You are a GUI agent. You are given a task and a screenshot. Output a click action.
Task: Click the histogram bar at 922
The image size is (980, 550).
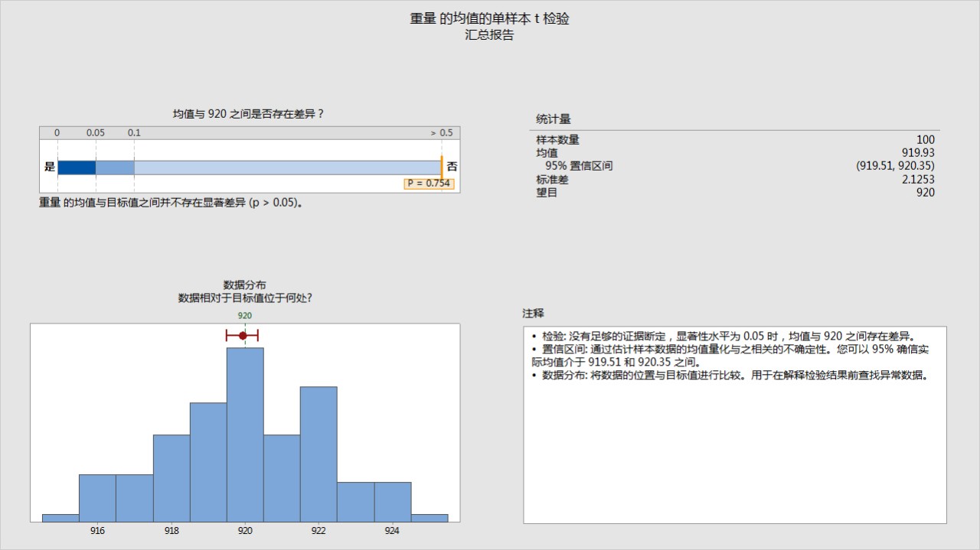318,451
